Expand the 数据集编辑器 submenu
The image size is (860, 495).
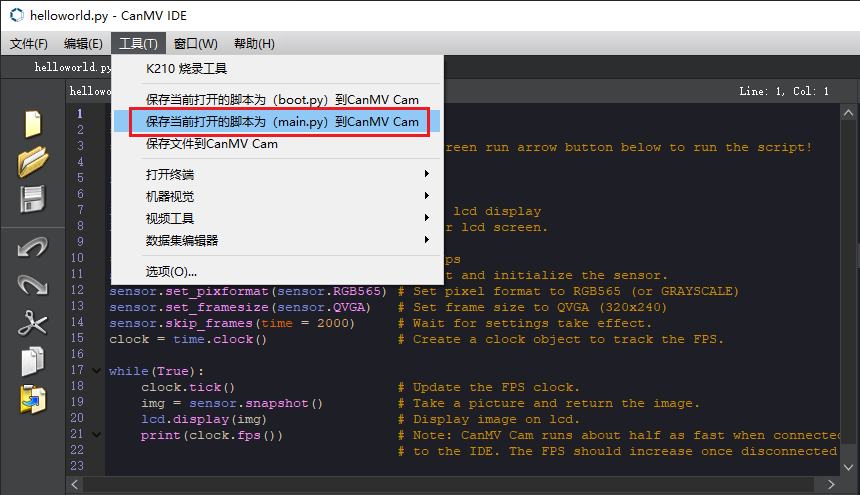pyautogui.click(x=277, y=240)
